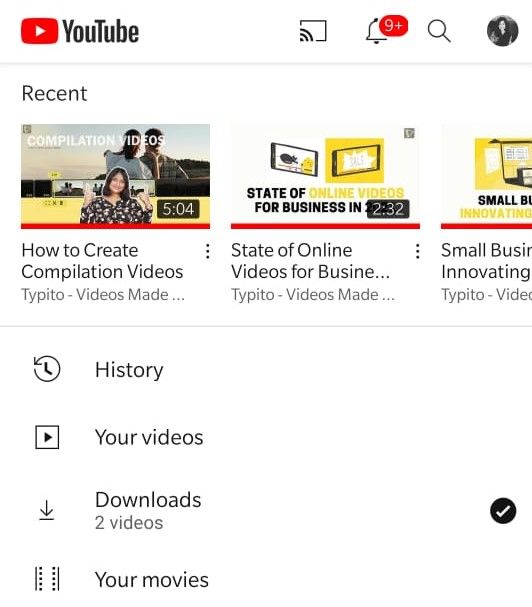Open title Small Business Innovating

tap(486, 261)
